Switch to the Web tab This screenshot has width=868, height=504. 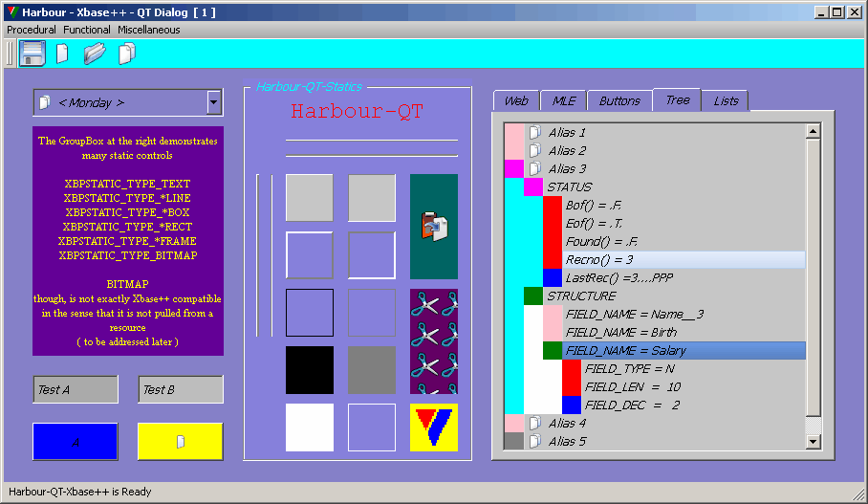point(516,100)
